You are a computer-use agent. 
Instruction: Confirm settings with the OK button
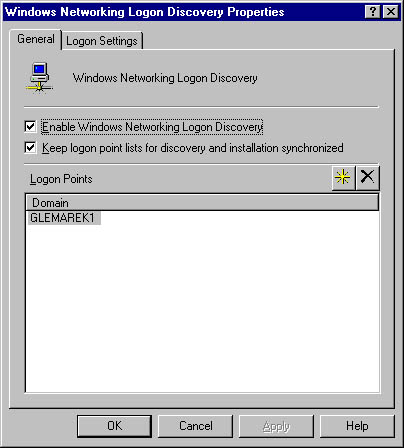coord(114,426)
